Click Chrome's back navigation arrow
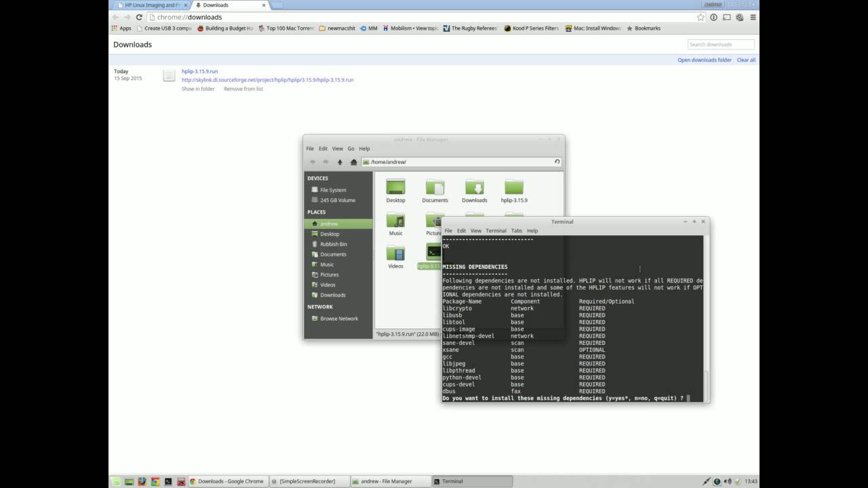This screenshot has height=488, width=868. coord(115,17)
